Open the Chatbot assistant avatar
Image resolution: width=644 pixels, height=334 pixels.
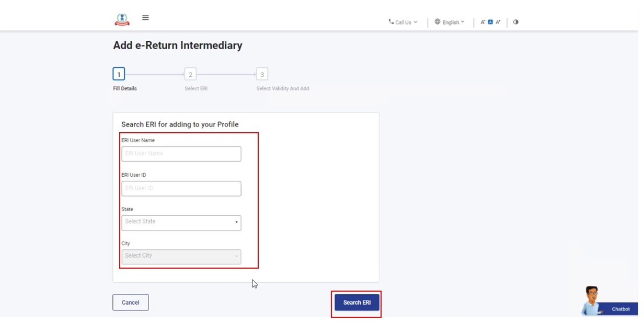(x=592, y=300)
